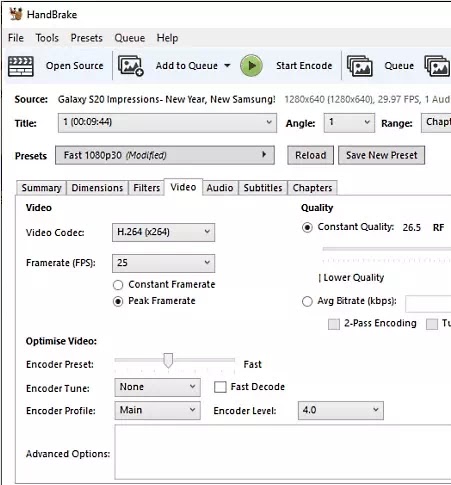451x485 pixels.
Task: Select the Peak Framerate radio button
Action: tap(118, 301)
